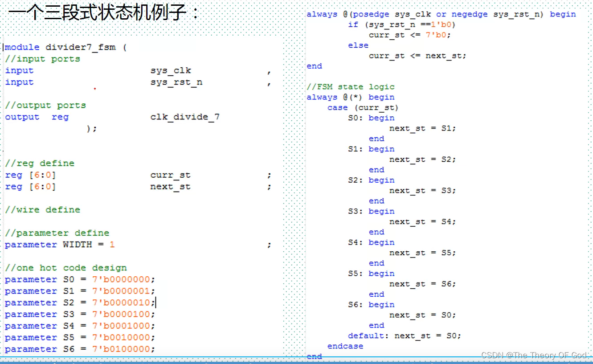Click the parameter S6 = 7'b0100000 line
This screenshot has width=593, height=364.
pos(80,348)
